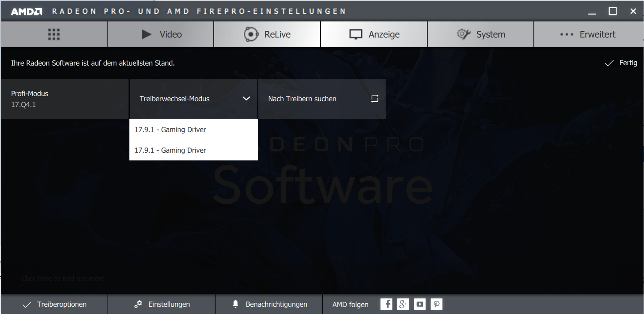Select the Profi-Modus 17.Q4.1 tile
This screenshot has height=314, width=644.
pyautogui.click(x=65, y=99)
